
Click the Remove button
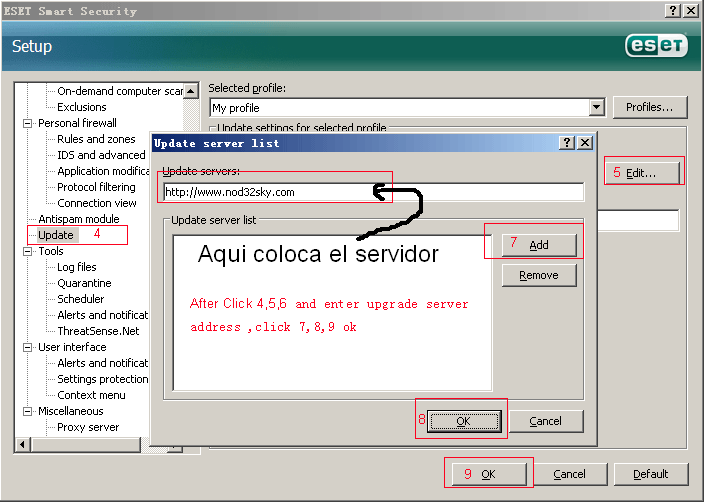[x=539, y=275]
